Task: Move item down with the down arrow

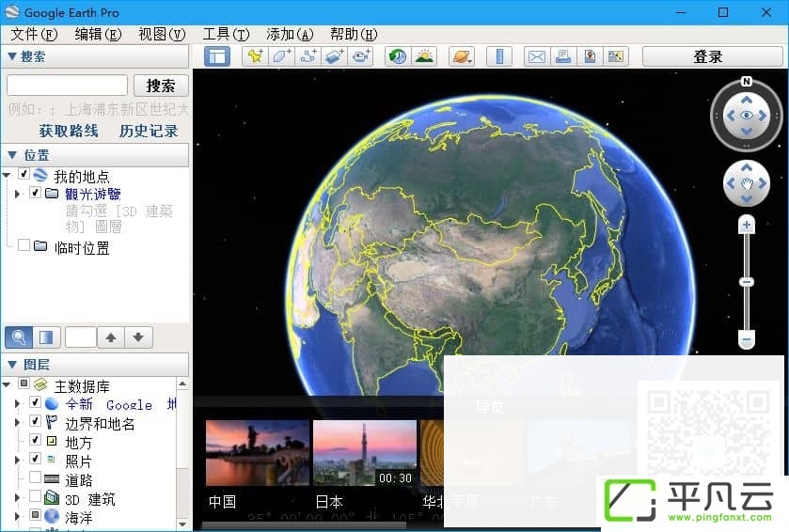Action: [138, 336]
